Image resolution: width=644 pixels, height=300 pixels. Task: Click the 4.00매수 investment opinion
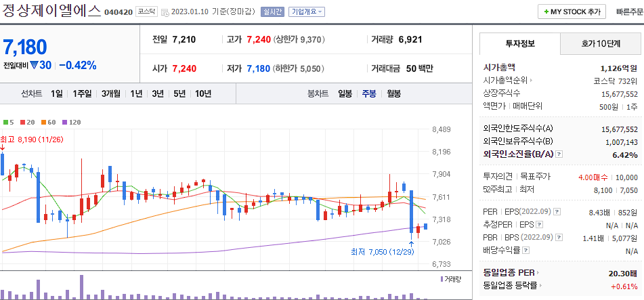click(593, 177)
